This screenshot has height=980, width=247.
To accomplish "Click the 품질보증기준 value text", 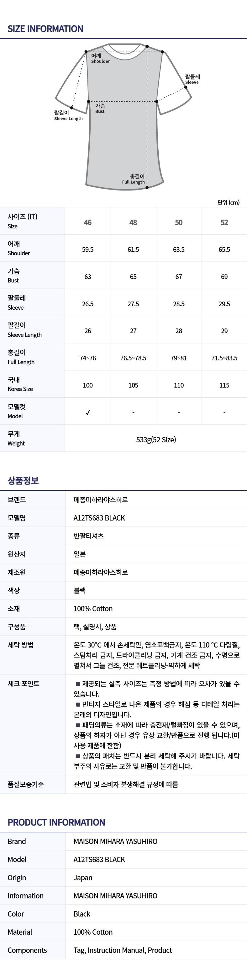I will (x=126, y=785).
